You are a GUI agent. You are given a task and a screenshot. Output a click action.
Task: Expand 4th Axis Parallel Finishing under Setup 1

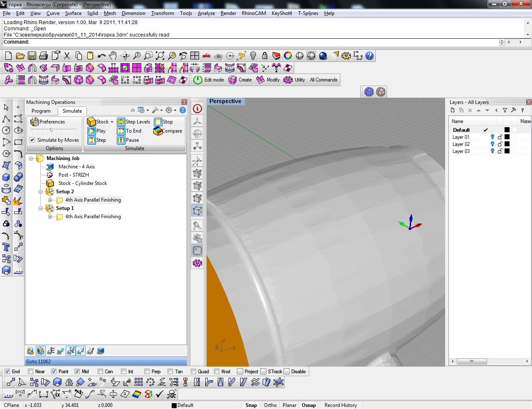pos(50,217)
